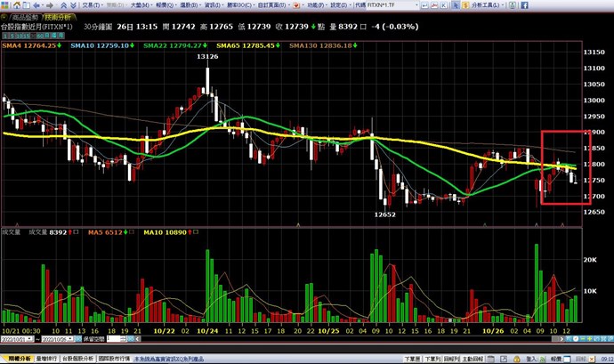
Task: Select the 量增排行 bottom tab
Action: [x=47, y=358]
